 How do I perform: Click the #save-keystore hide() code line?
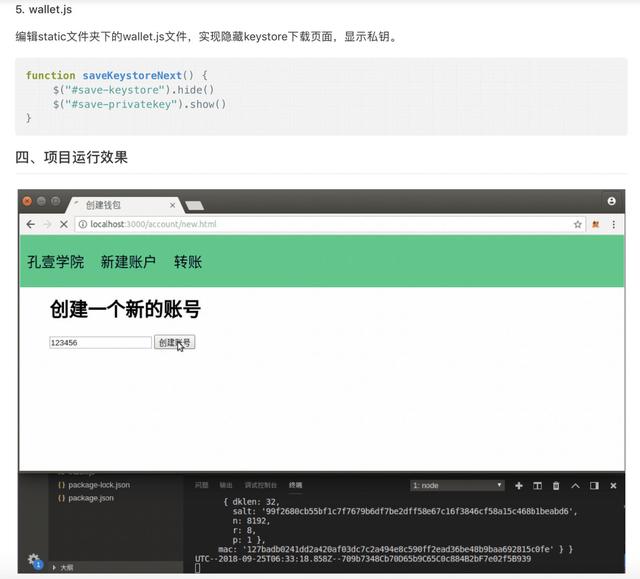coord(133,90)
